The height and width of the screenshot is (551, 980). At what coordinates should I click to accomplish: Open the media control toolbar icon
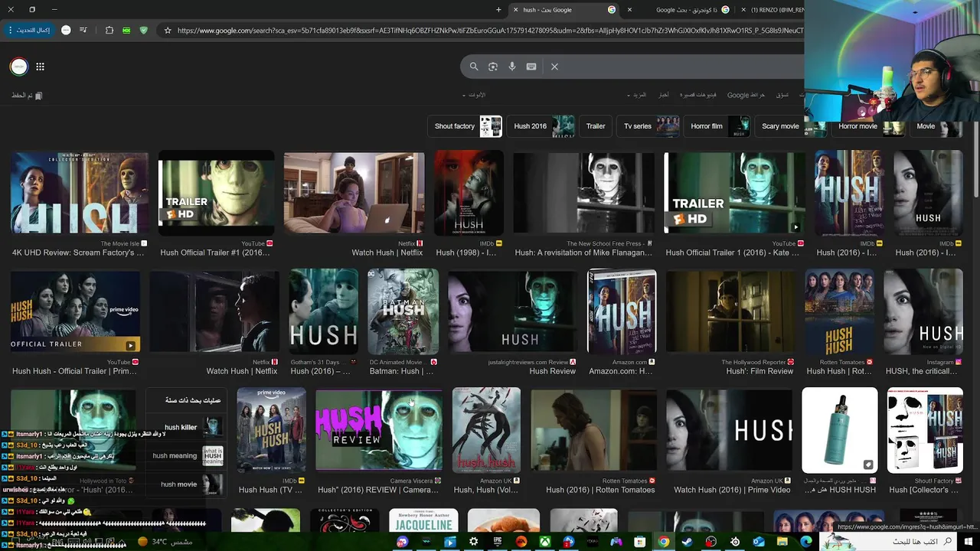pos(83,31)
